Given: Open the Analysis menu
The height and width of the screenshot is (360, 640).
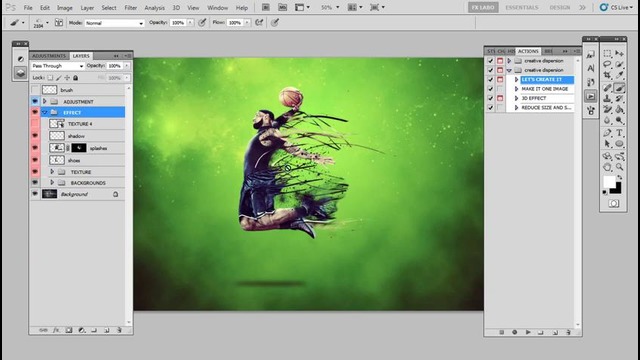Looking at the screenshot, I should click(154, 8).
